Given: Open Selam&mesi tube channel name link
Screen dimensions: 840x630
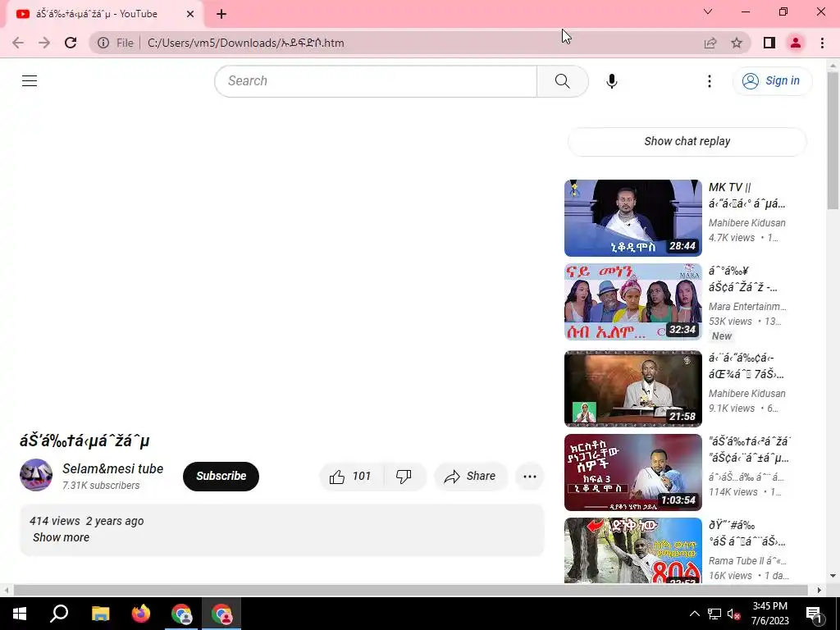Looking at the screenshot, I should click(x=112, y=468).
